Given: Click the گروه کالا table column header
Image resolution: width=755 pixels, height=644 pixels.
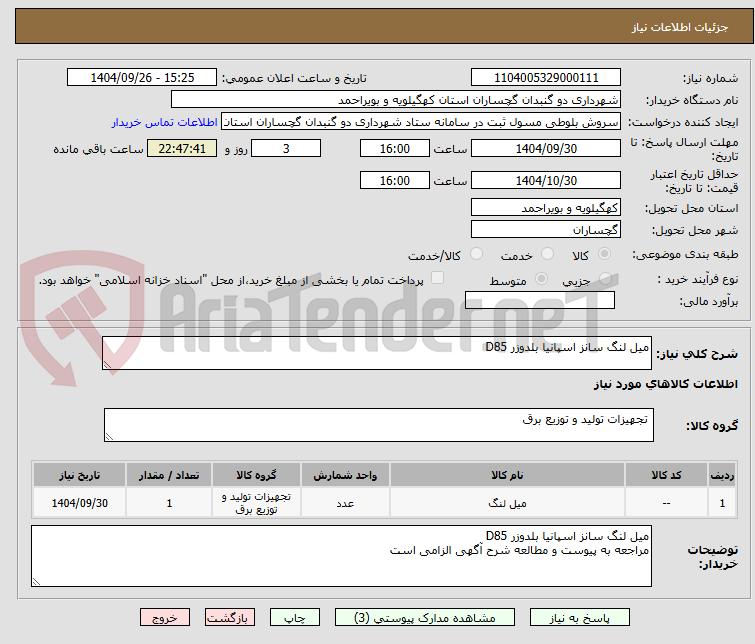Looking at the screenshot, I should [257, 475].
